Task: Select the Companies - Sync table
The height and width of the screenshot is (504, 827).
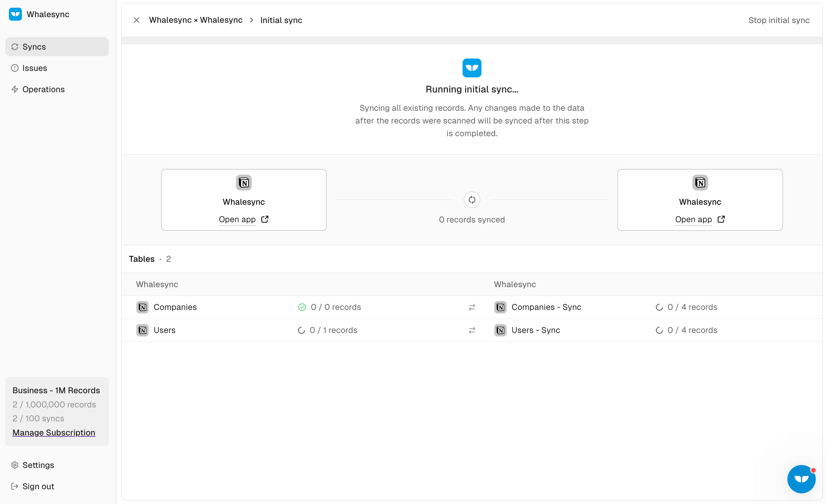Action: [x=547, y=307]
